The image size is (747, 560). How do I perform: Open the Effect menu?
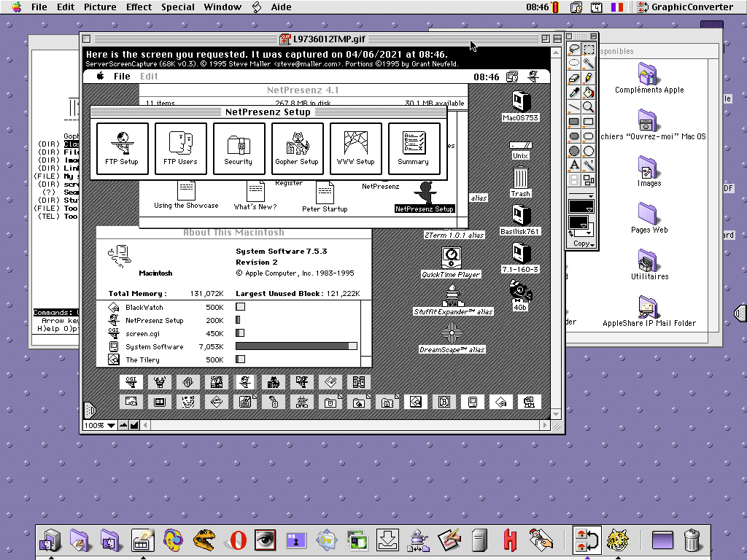pyautogui.click(x=139, y=7)
